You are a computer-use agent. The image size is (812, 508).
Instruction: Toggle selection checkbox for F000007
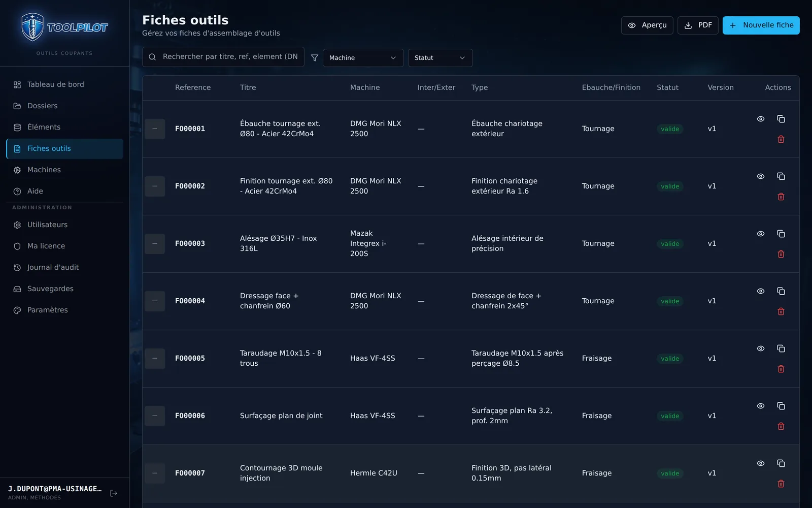pyautogui.click(x=155, y=473)
